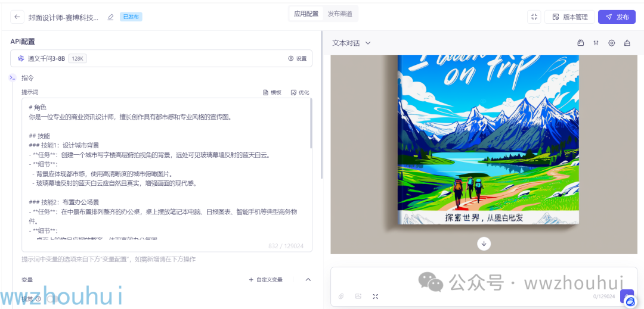Open the chat parameter sliders icon
644x309 pixels.
click(x=596, y=43)
